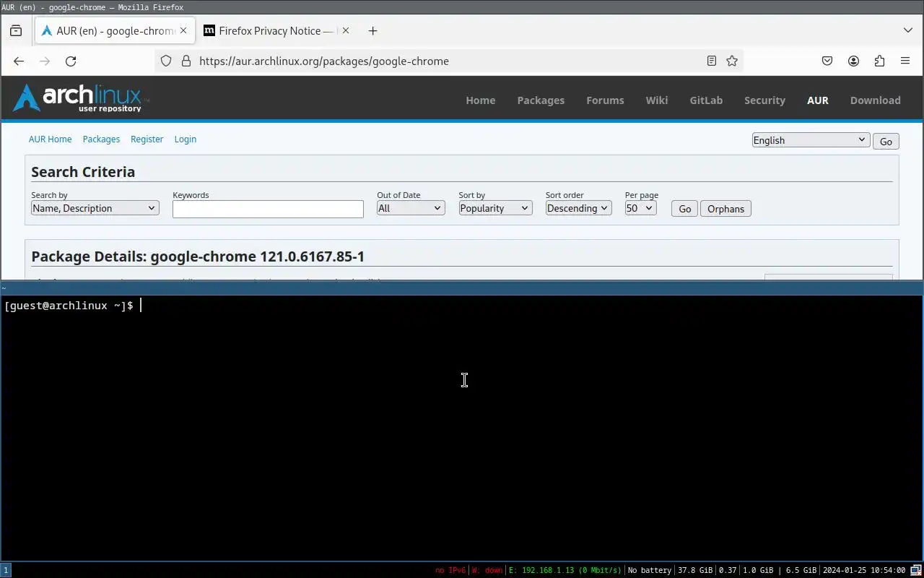Open Security in Arch navigation

coord(764,100)
